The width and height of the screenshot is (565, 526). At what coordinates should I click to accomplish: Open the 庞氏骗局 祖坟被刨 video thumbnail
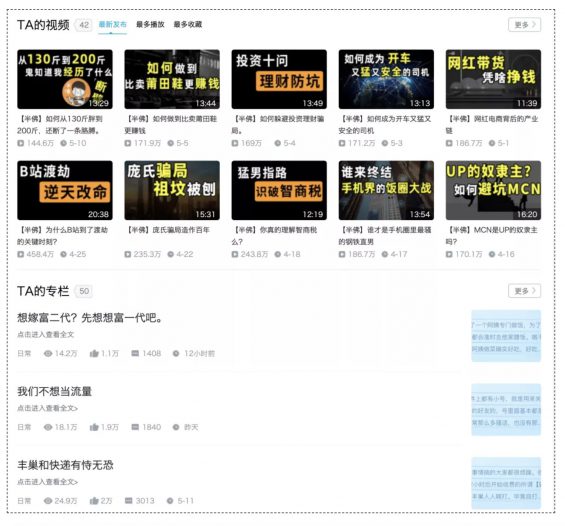point(172,190)
